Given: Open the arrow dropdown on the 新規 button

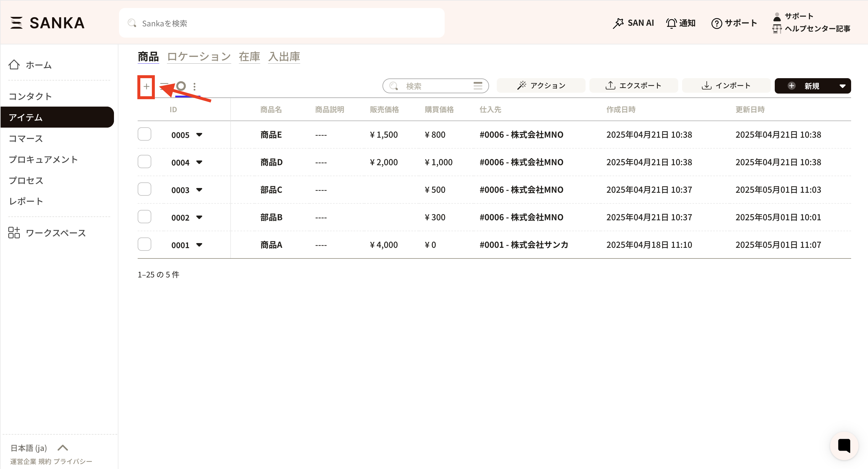Looking at the screenshot, I should pyautogui.click(x=842, y=86).
